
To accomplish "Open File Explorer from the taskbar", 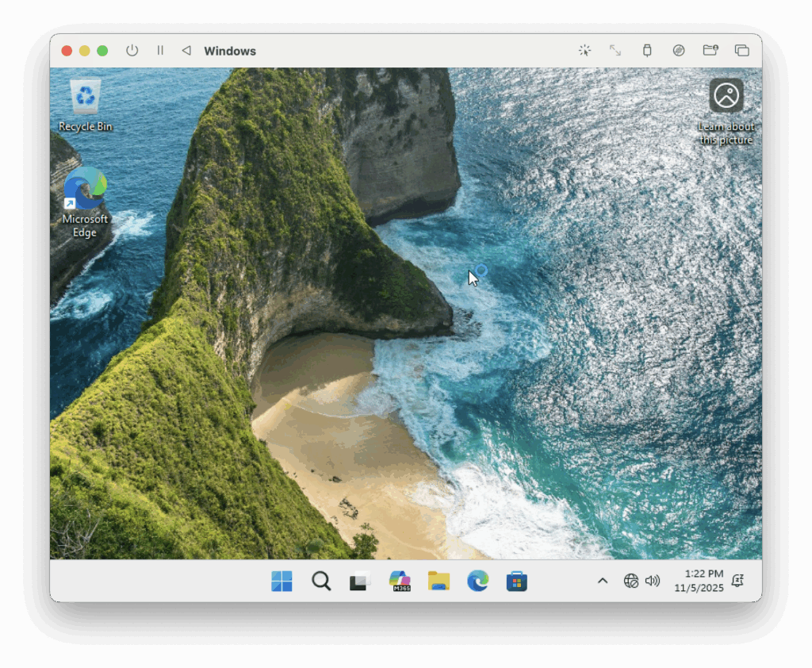I will (x=439, y=581).
